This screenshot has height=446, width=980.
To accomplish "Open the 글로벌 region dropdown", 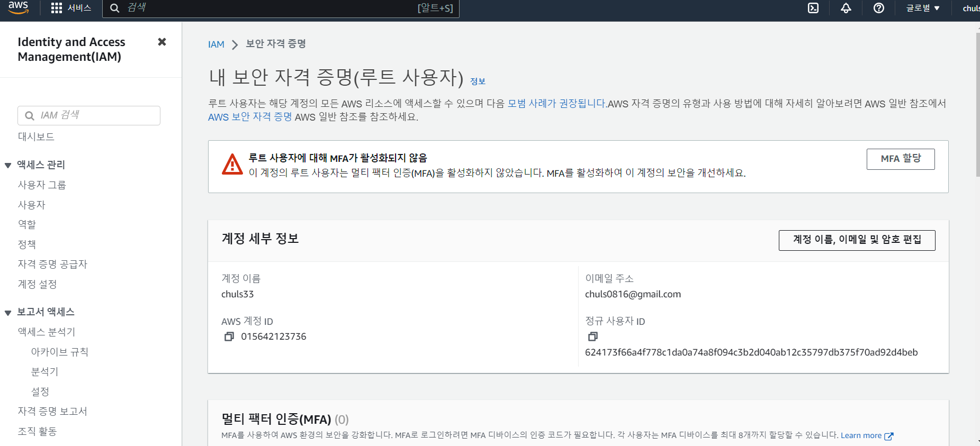I will tap(923, 8).
